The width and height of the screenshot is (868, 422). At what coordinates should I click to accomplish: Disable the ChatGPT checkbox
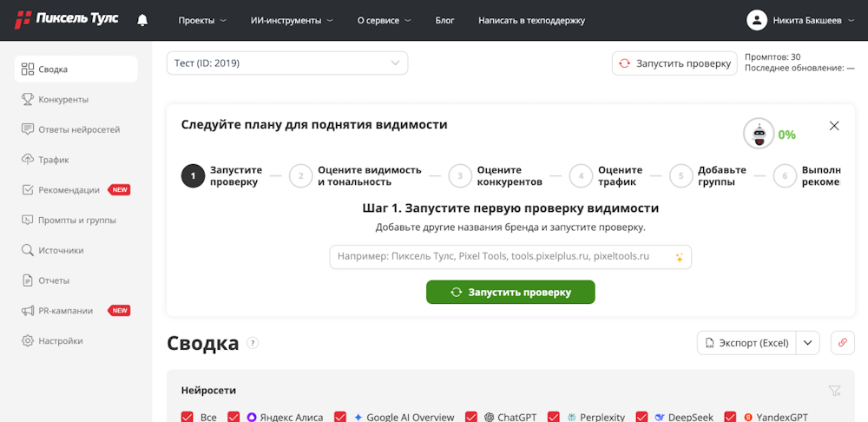471,417
